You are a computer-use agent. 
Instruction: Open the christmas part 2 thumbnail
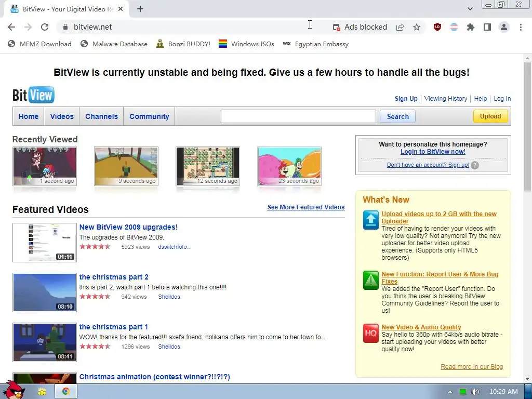pos(45,292)
